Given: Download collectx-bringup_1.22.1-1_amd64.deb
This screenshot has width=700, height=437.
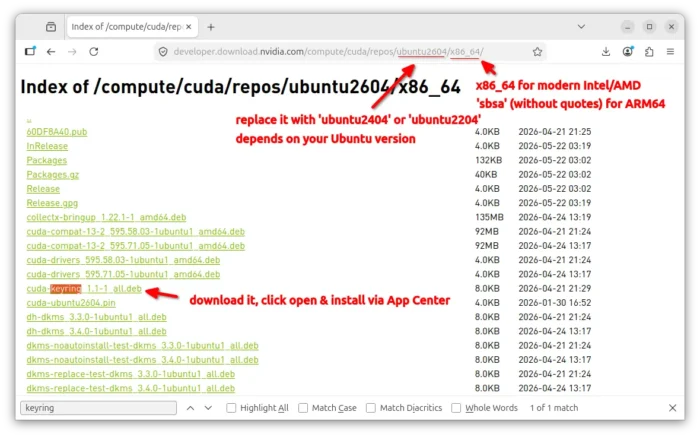Looking at the screenshot, I should [x=106, y=217].
